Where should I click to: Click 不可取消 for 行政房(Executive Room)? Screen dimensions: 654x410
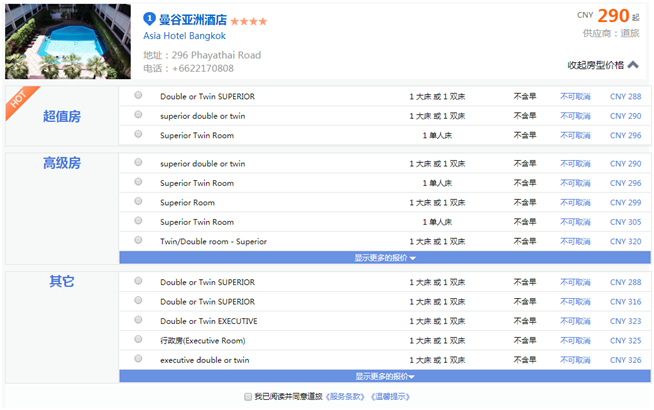[x=575, y=340]
